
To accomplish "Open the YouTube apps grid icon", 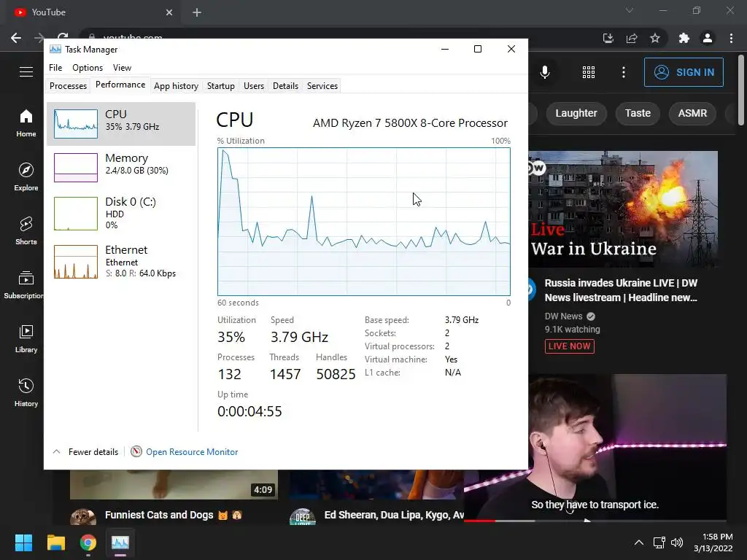I will (589, 72).
